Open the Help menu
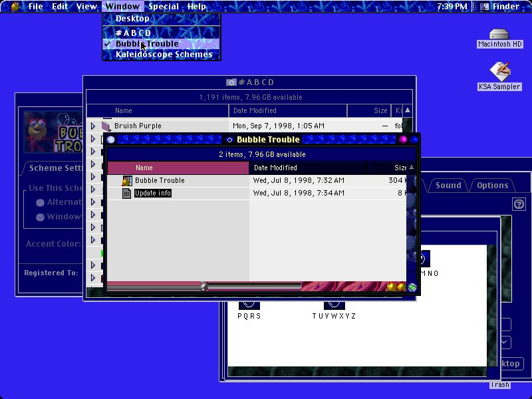532x399 pixels. (x=196, y=7)
